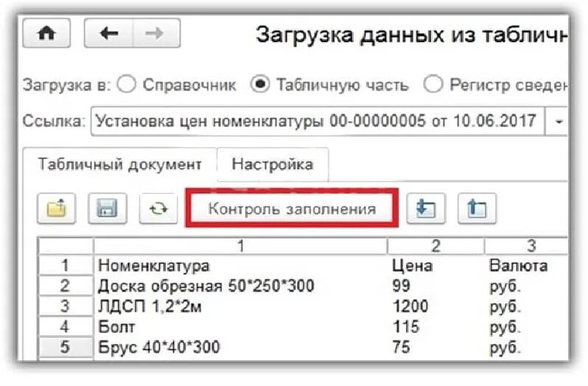
Task: Click the blue up-arrow icon in the toolbar
Action: (477, 208)
